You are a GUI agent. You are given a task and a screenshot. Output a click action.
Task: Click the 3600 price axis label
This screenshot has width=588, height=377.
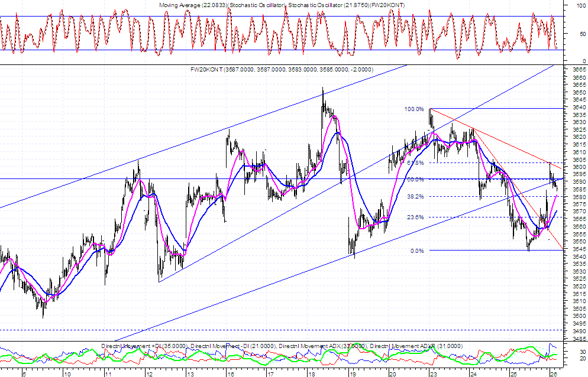(x=580, y=167)
